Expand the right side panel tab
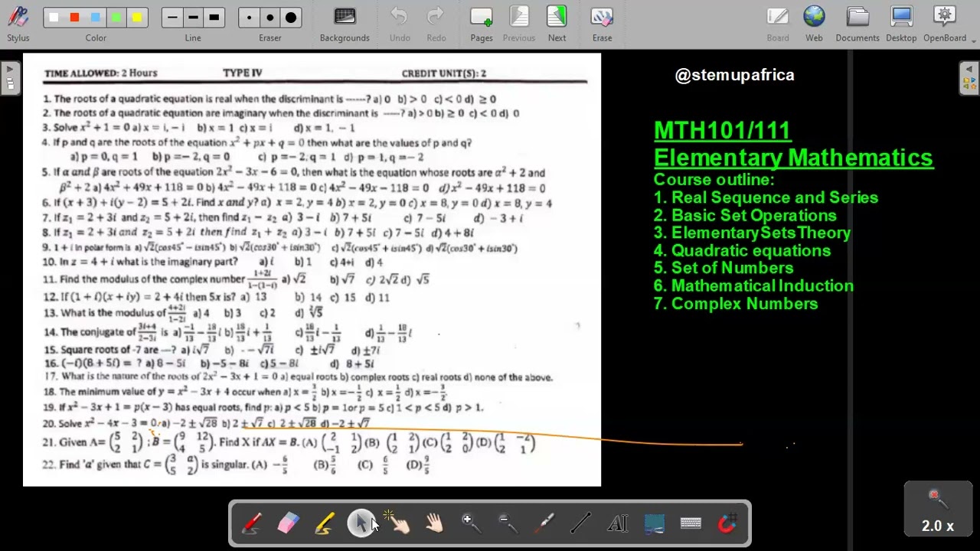Image resolution: width=980 pixels, height=551 pixels. pyautogui.click(x=969, y=79)
